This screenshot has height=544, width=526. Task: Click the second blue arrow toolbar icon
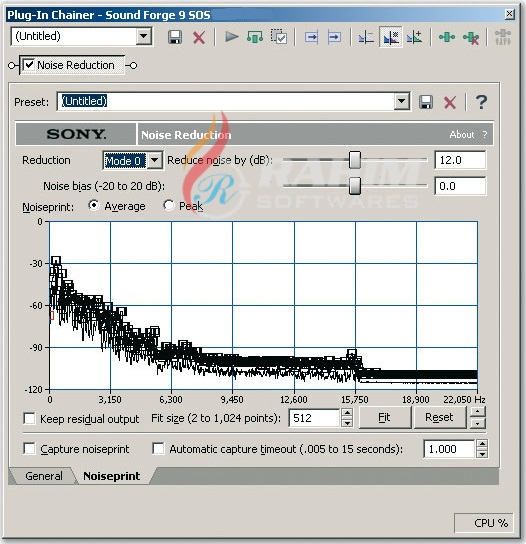tap(334, 37)
